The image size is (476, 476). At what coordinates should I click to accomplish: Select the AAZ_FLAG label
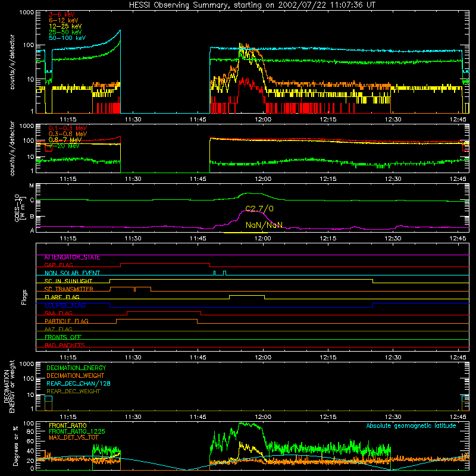click(x=58, y=329)
